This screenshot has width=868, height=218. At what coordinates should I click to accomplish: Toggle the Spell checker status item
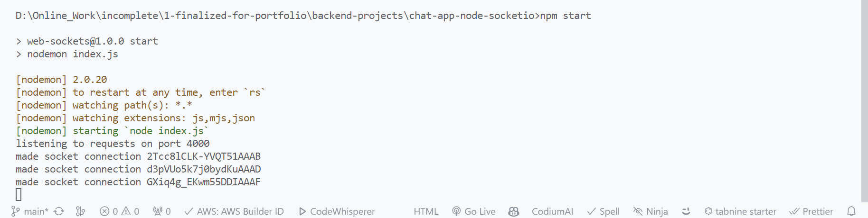click(x=603, y=211)
